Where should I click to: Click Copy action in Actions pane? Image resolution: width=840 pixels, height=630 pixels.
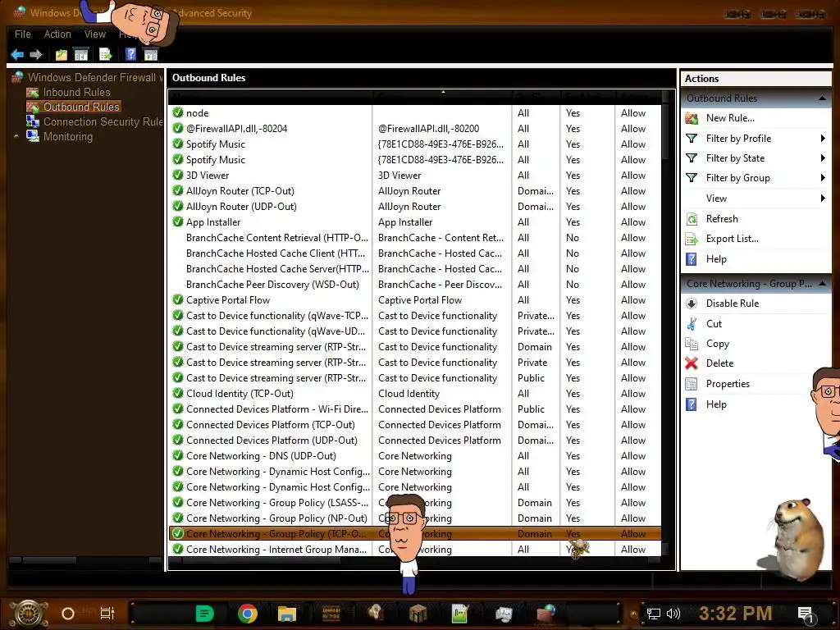click(x=718, y=344)
